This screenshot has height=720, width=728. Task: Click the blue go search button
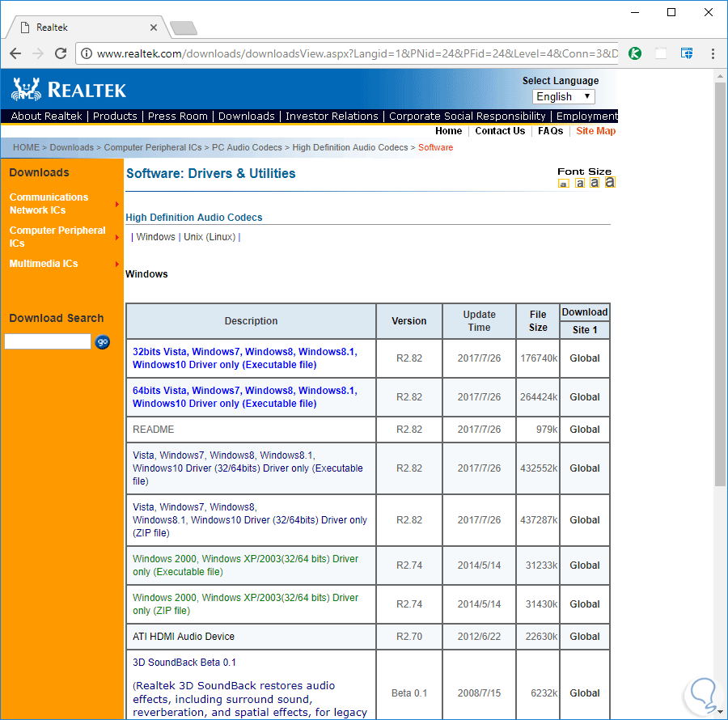pyautogui.click(x=102, y=342)
